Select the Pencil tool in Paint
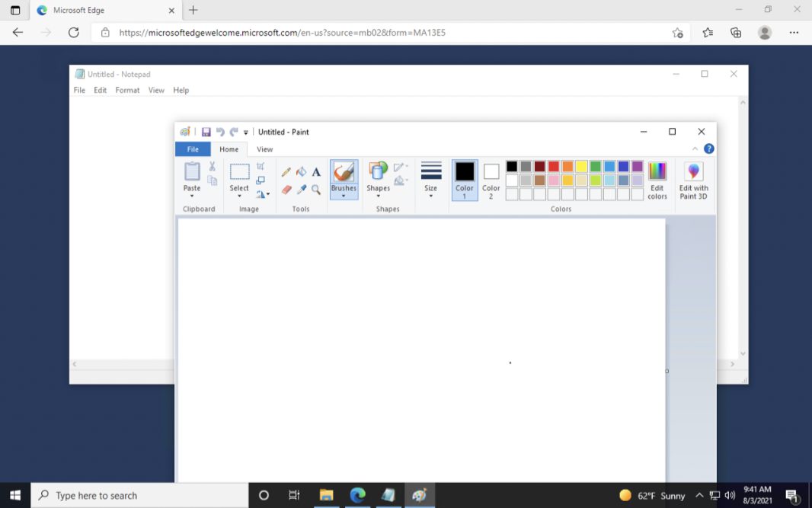812x508 pixels. [x=286, y=172]
